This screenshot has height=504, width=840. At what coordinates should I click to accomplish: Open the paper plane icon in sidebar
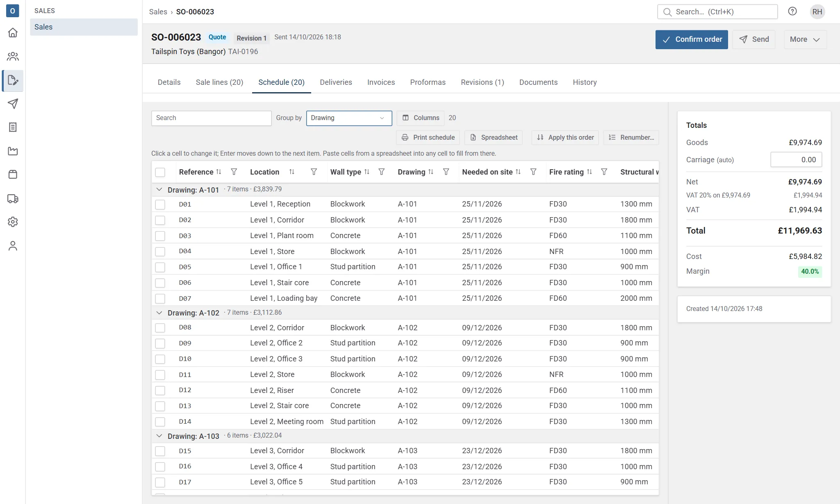[13, 104]
